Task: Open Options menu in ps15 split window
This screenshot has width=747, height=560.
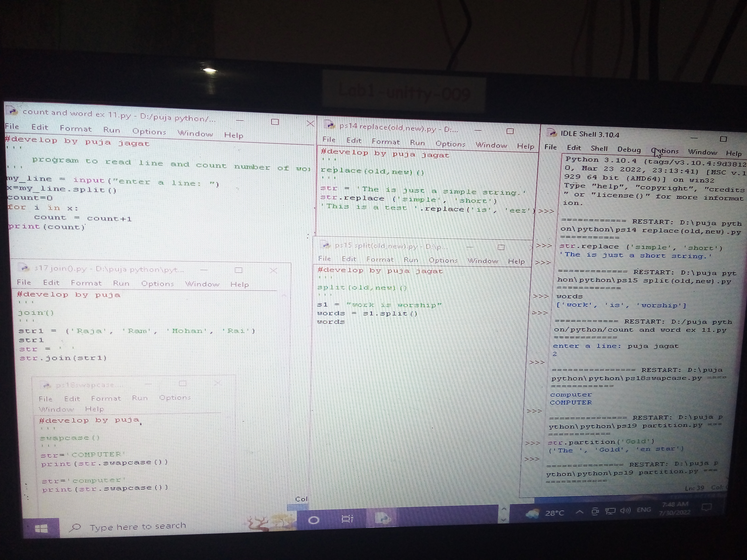Action: (x=443, y=260)
